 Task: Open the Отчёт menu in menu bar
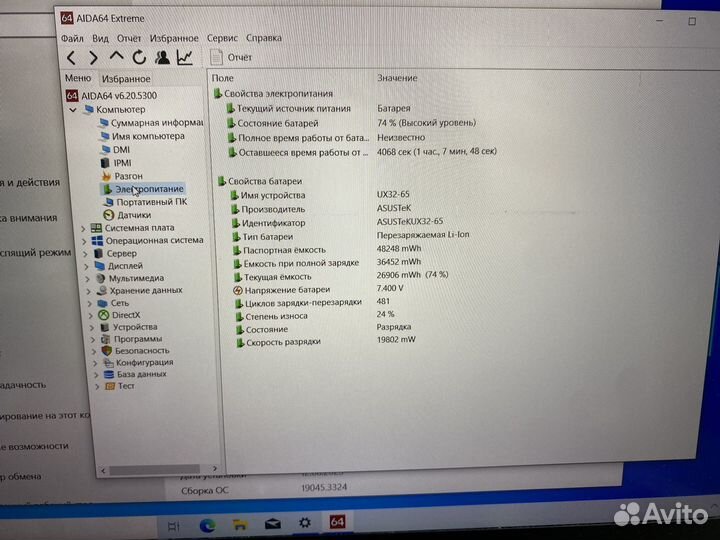(129, 38)
